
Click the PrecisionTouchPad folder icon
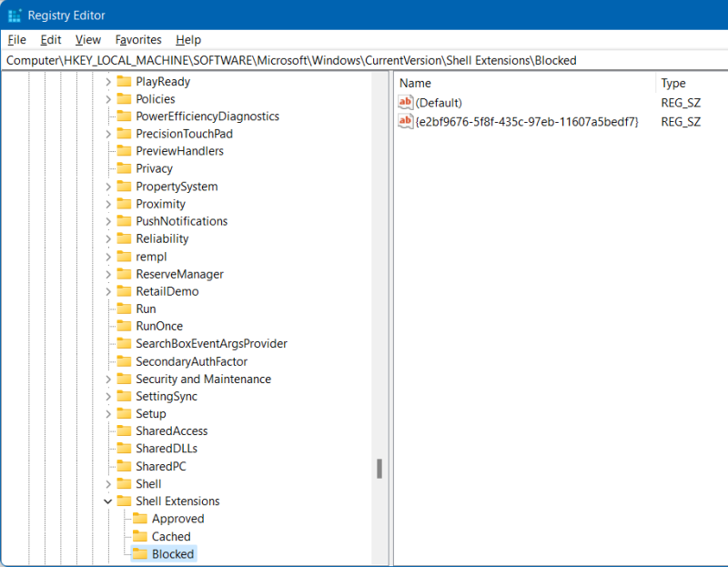click(x=124, y=134)
